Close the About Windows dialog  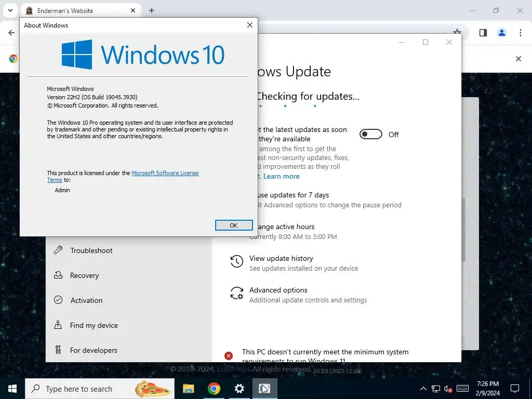point(250,25)
